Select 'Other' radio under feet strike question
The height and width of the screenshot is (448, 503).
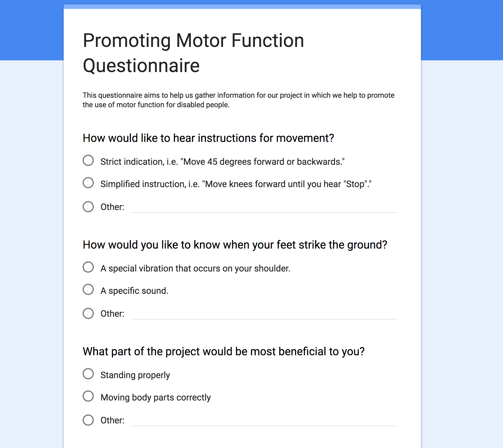pyautogui.click(x=88, y=314)
